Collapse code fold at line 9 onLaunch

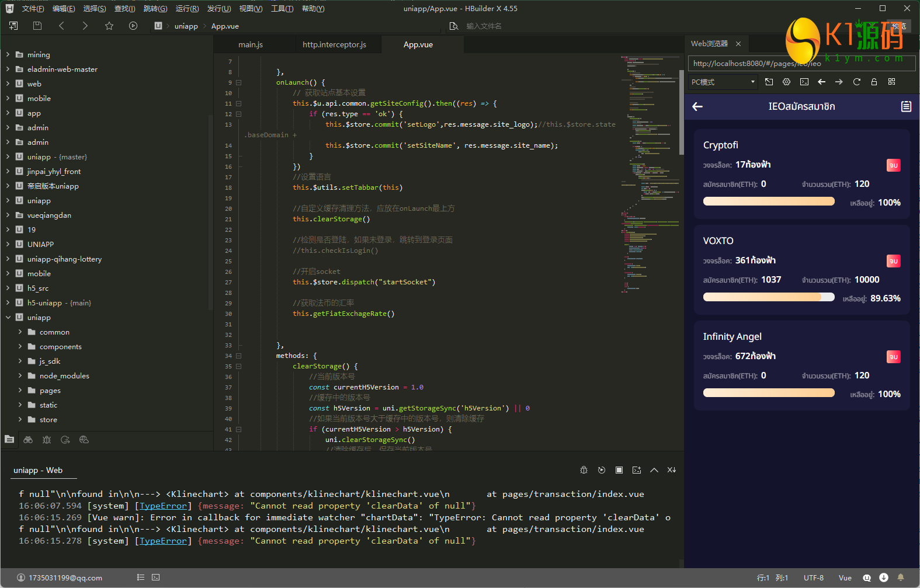click(x=238, y=83)
